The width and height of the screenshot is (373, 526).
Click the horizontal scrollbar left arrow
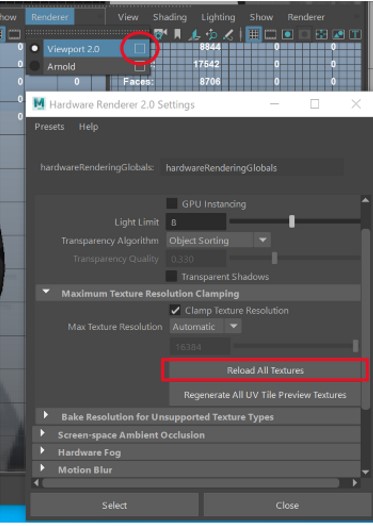point(37,483)
